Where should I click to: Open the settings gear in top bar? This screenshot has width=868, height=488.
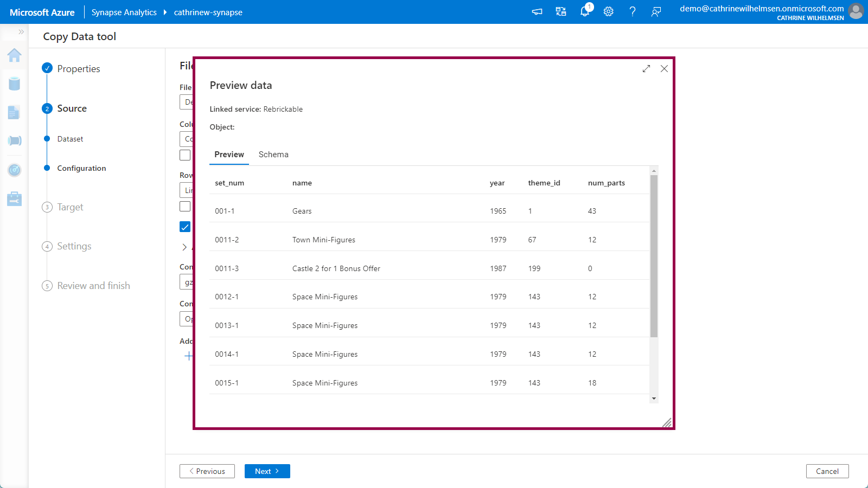pos(609,12)
